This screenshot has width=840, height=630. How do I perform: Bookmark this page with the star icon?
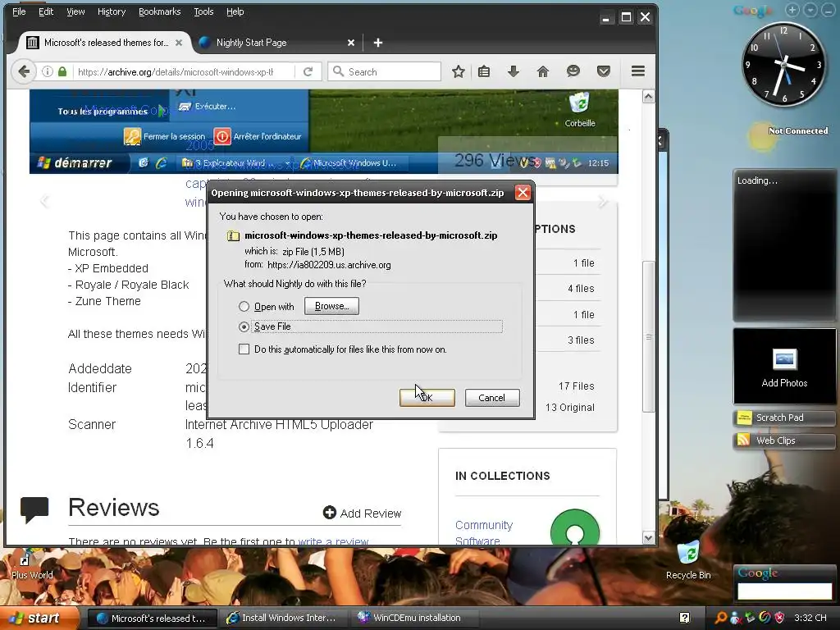point(458,71)
